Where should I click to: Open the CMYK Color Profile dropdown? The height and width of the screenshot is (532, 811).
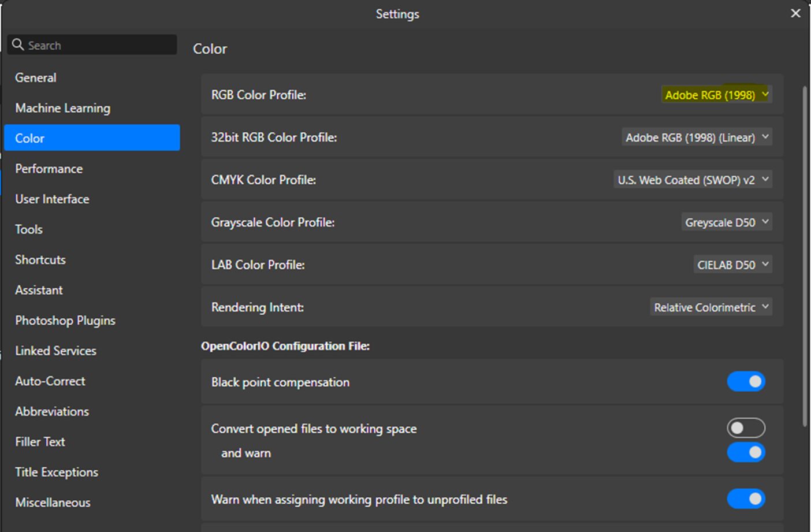point(693,180)
